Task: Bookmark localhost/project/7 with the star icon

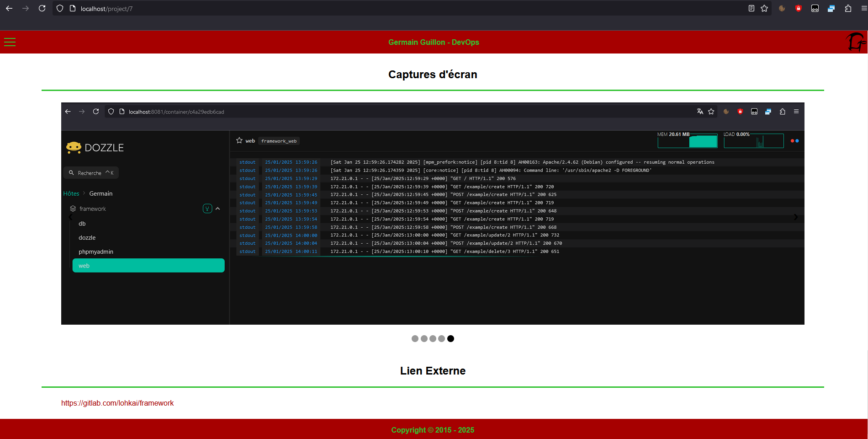Action: [x=764, y=8]
